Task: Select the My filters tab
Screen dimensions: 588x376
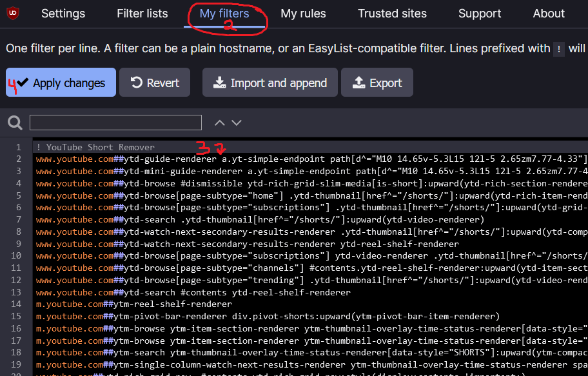Action: click(x=224, y=14)
